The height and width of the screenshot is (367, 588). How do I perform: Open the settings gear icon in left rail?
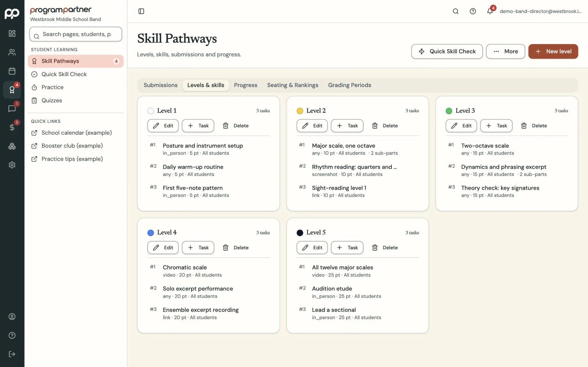point(12,165)
